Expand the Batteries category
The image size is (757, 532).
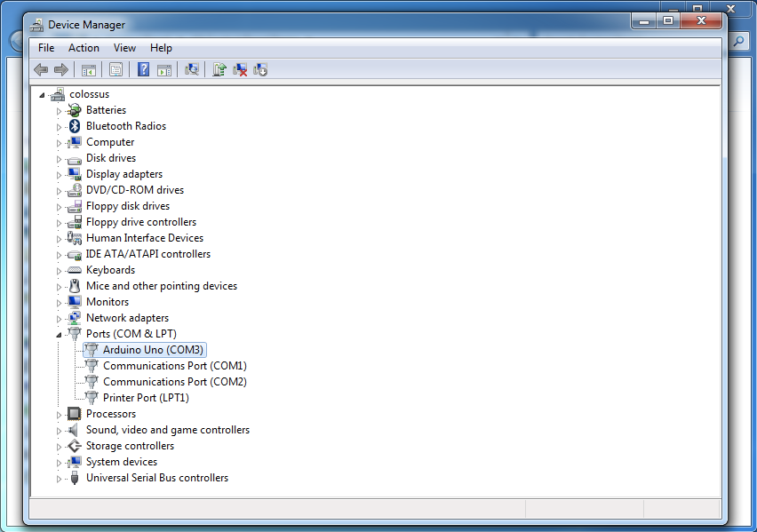click(60, 111)
